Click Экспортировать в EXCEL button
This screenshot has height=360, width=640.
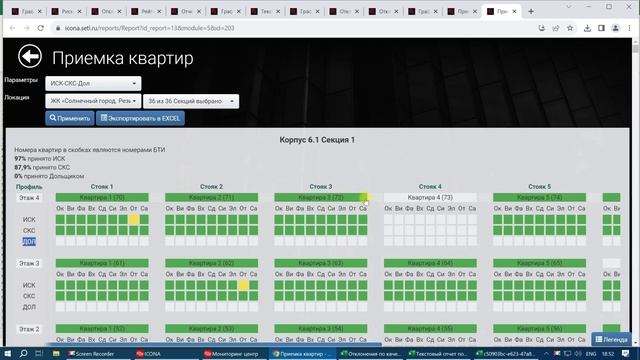coord(140,118)
